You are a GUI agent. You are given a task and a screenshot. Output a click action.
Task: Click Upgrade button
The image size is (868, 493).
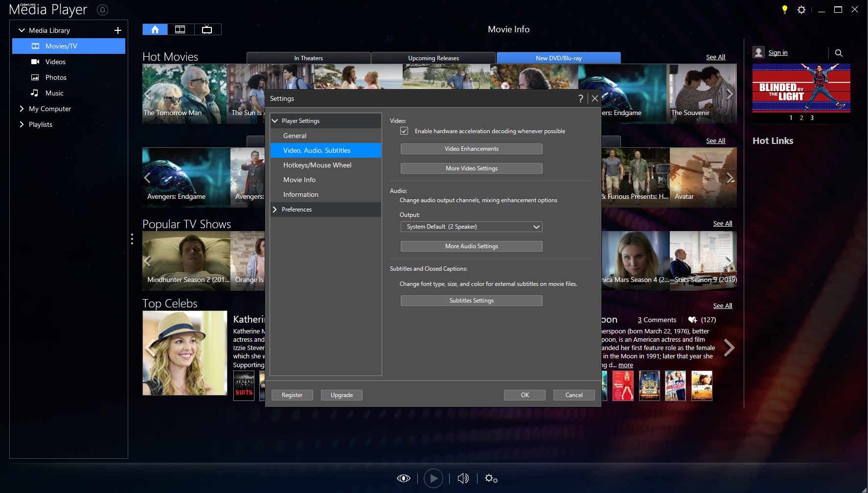[342, 395]
